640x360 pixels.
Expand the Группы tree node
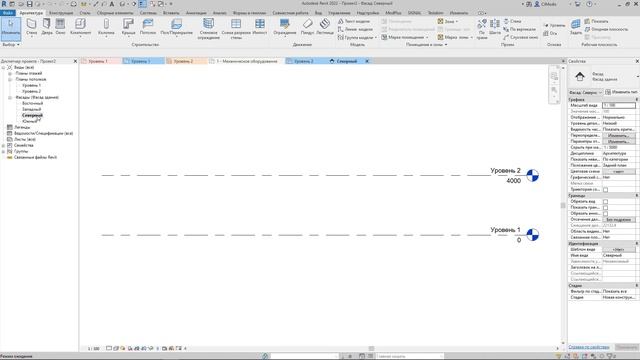click(3, 151)
